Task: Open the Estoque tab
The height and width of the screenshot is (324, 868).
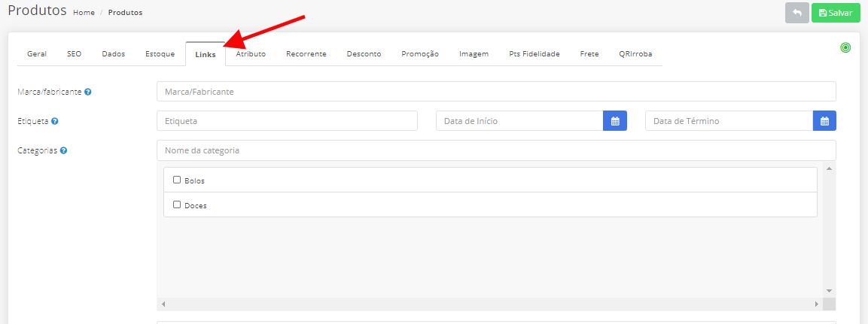Action: click(160, 54)
